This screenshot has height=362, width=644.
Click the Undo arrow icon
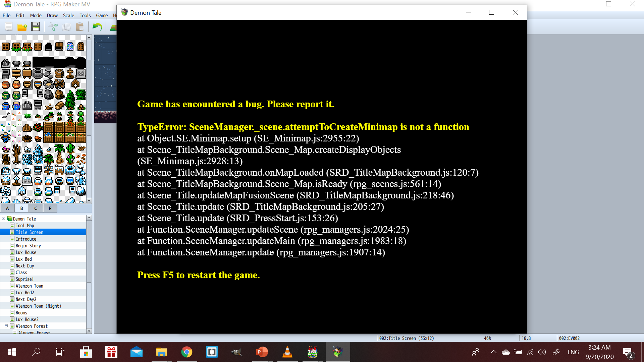coord(97,27)
